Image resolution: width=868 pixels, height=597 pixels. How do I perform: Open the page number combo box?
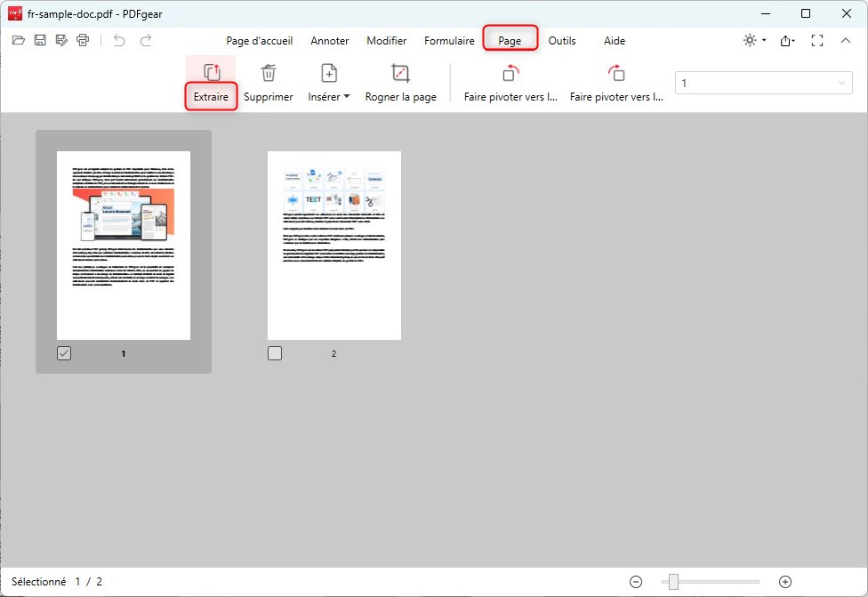tap(762, 82)
